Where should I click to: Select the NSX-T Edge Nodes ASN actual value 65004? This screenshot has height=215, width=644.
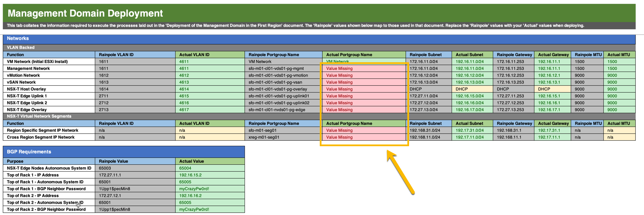tap(210, 168)
